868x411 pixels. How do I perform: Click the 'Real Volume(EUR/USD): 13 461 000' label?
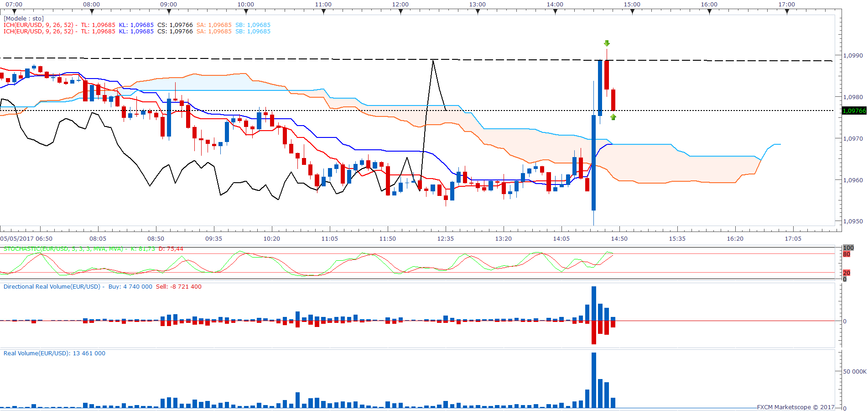[x=54, y=353]
